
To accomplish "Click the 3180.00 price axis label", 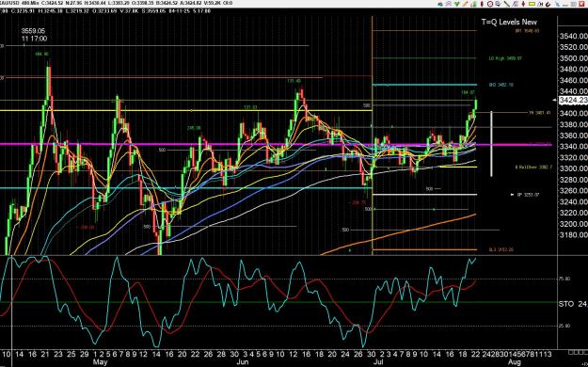I will tap(573, 234).
